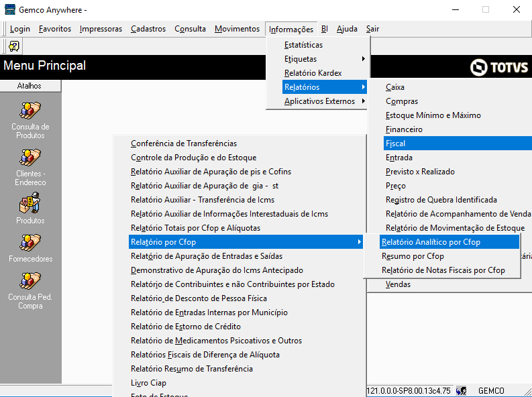Screen dimensions: 532x397
Task: Click Sair in the menu bar
Action: click(372, 29)
